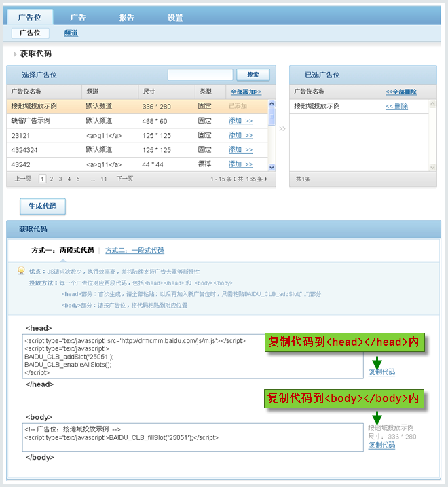
Task: Click 添加 >> for 43242 row
Action: [240, 164]
